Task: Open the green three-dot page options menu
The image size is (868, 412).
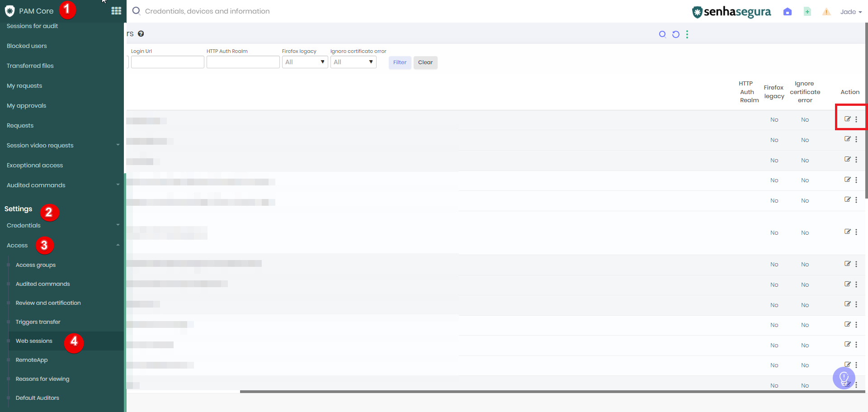Action: (x=687, y=34)
